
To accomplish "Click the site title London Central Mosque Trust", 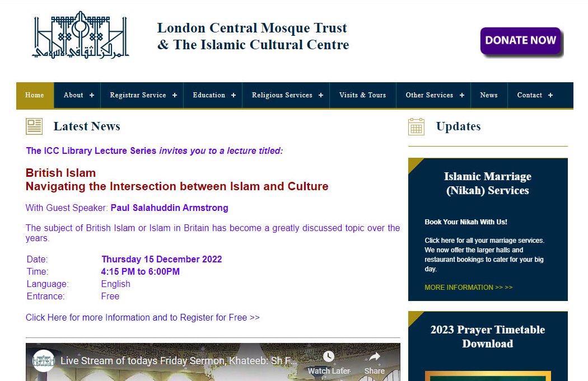I will 253,36.
